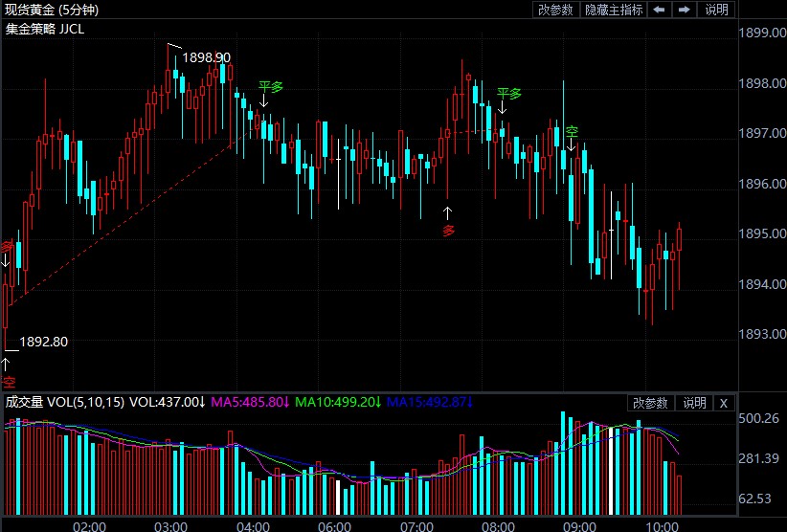
Task: Click the 集金策略 JJCL indicator label
Action: tap(45, 29)
